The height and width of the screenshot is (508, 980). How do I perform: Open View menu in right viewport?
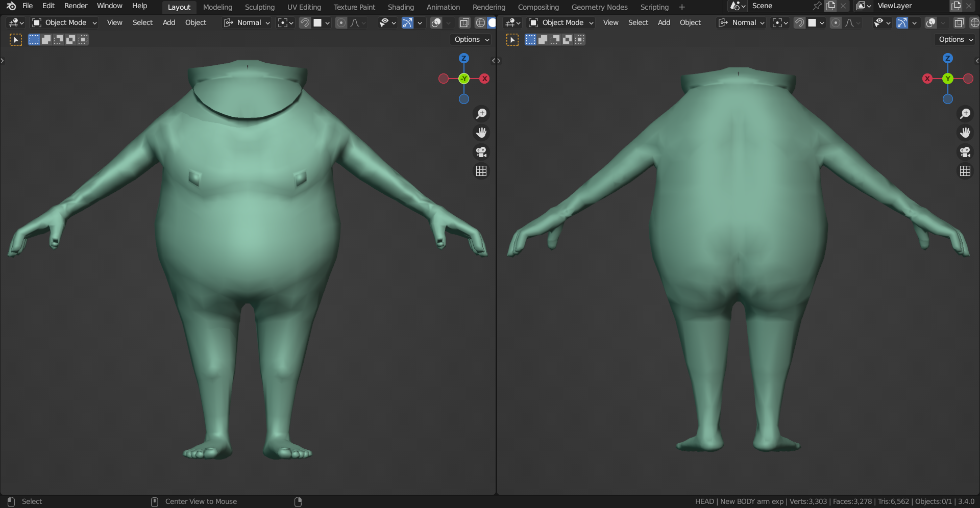click(x=610, y=23)
